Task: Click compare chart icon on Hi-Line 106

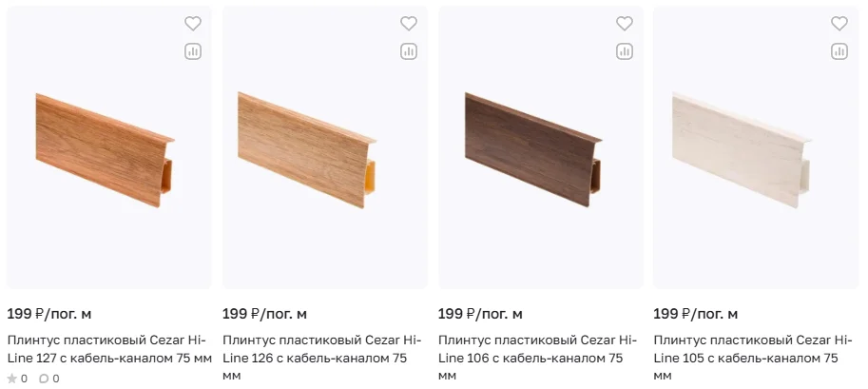Action: 625,51
